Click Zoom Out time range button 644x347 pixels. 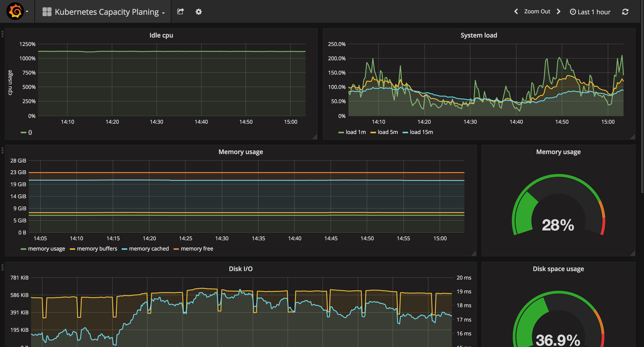tap(537, 11)
